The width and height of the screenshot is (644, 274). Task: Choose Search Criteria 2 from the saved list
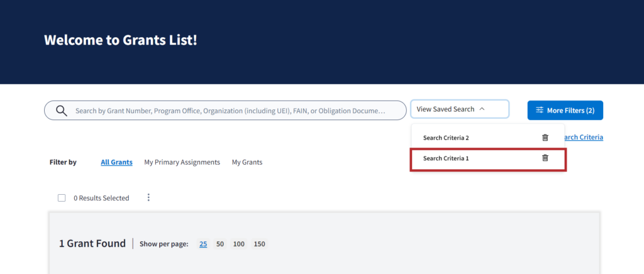(x=447, y=138)
